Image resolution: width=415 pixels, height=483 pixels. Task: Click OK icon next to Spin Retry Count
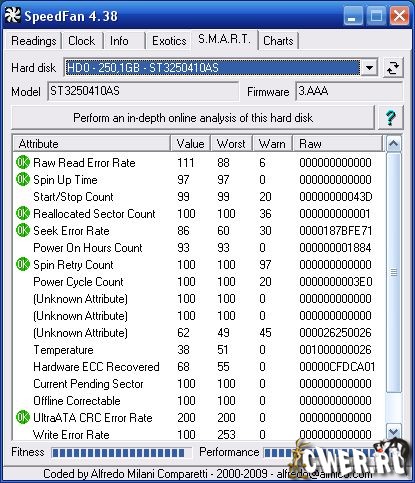point(23,264)
